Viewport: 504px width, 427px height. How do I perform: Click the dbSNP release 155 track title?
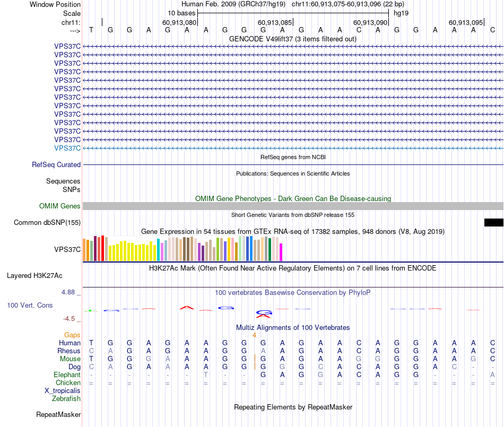click(x=293, y=215)
